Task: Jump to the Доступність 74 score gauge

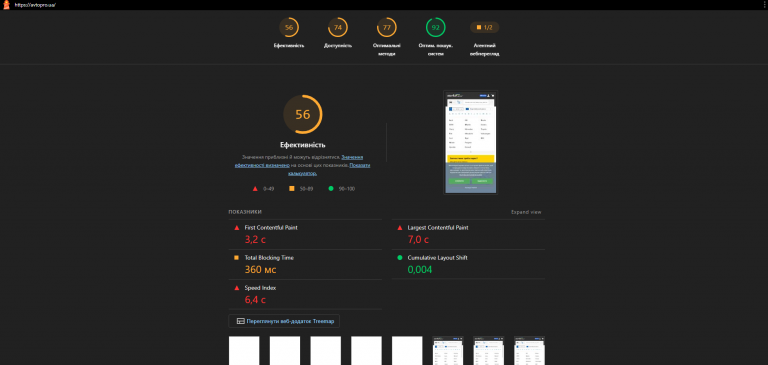Action: click(338, 27)
